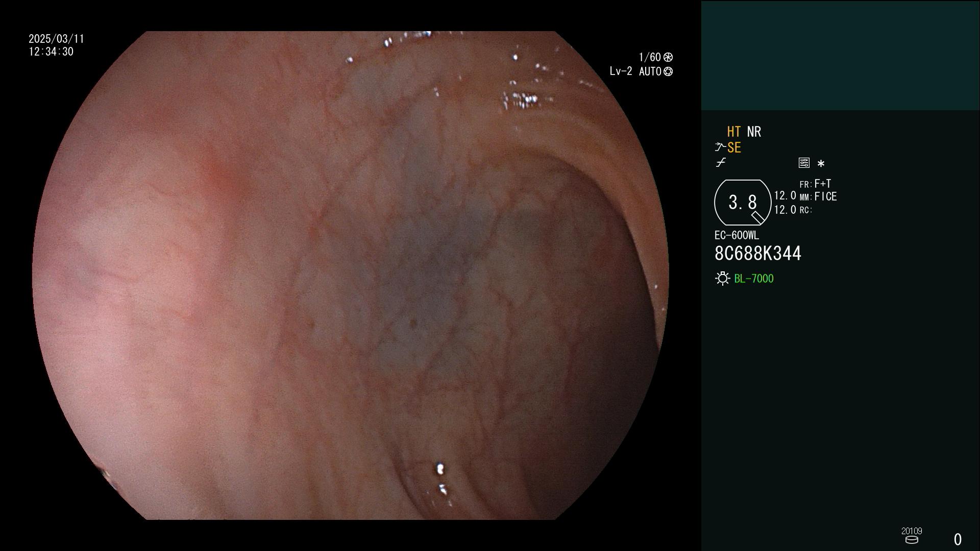Click the structure emphasis slash-f icon
This screenshot has width=980, height=551.
click(721, 163)
